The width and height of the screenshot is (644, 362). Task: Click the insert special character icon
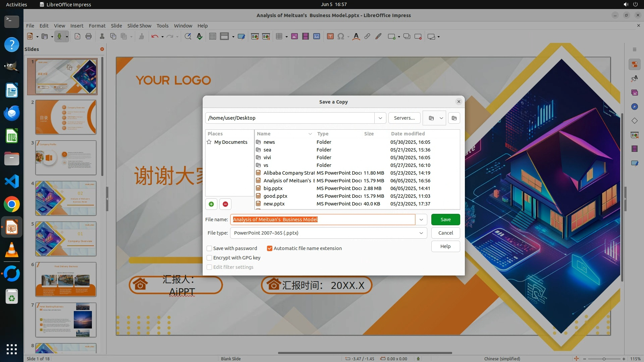pyautogui.click(x=341, y=37)
